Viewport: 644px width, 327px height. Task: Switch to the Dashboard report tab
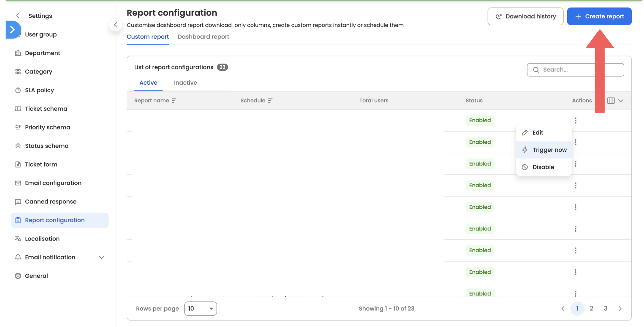(x=203, y=37)
